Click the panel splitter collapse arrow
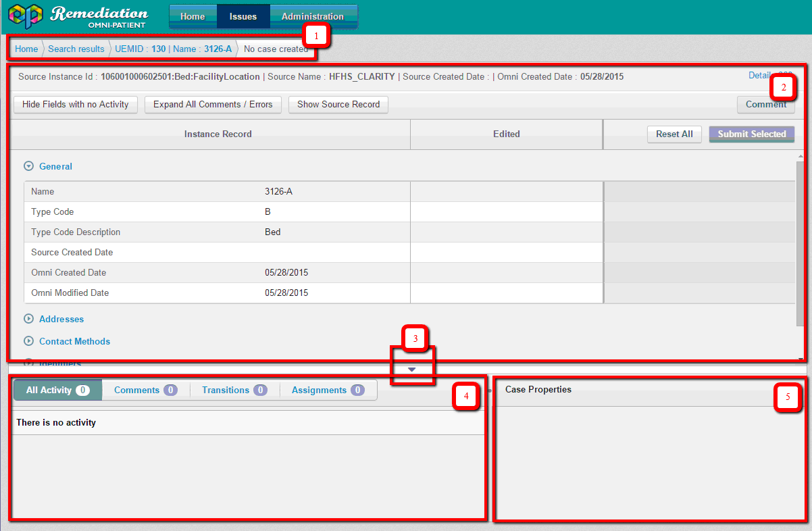Screen dimensions: 812x531 coord(412,370)
